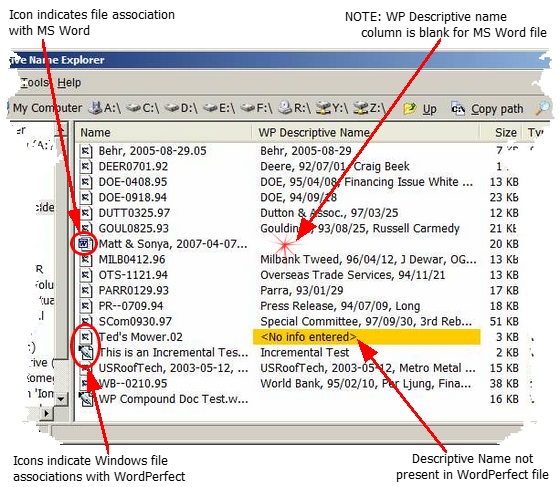Image resolution: width=560 pixels, height=487 pixels.
Task: Click the Copy path button
Action: (488, 109)
